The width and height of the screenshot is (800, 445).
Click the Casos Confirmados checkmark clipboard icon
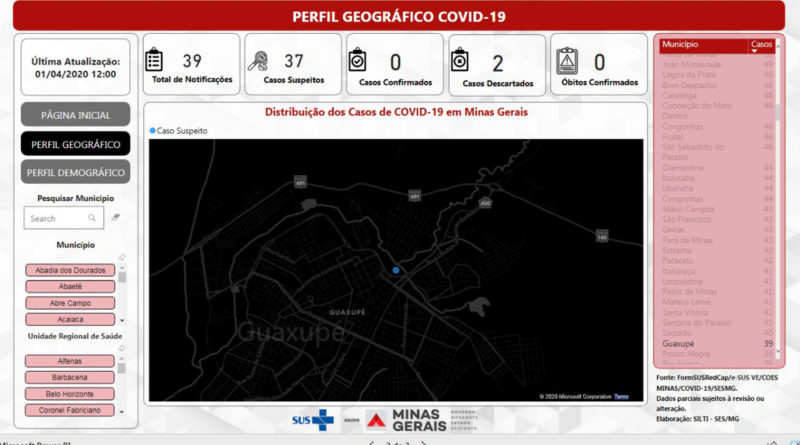coord(357,60)
